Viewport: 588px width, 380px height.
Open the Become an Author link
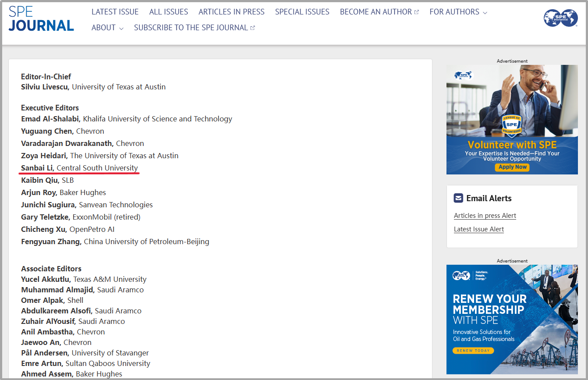pos(375,12)
